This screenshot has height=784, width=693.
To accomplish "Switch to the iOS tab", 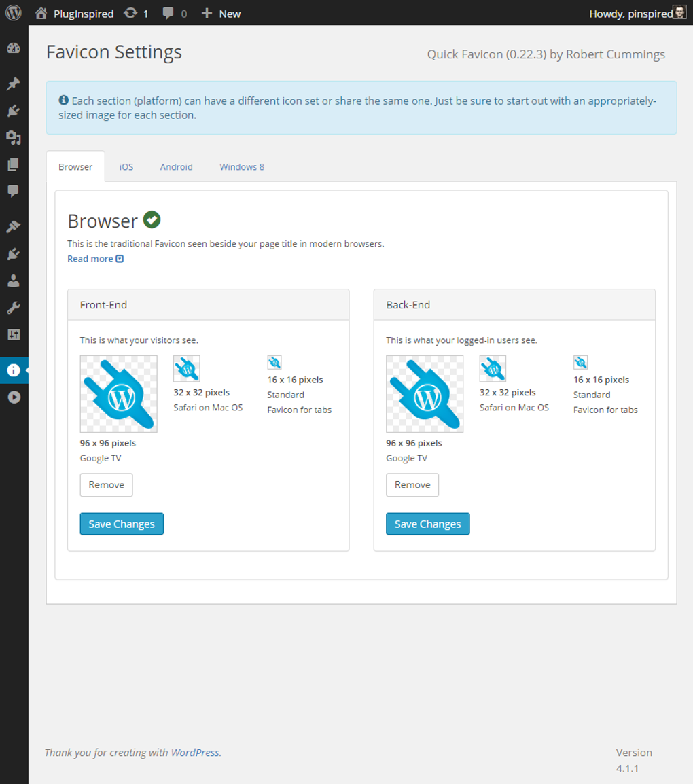I will click(x=126, y=166).
